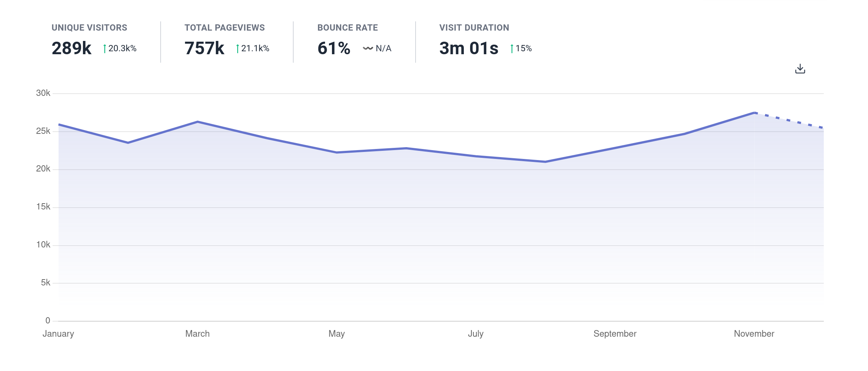Viewport: 868px width, 371px height.
Task: Click the 3m 01s visit duration value
Action: (469, 48)
